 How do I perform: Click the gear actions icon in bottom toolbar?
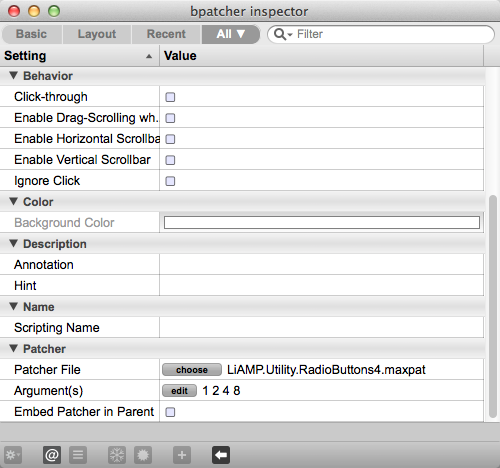click(13, 455)
